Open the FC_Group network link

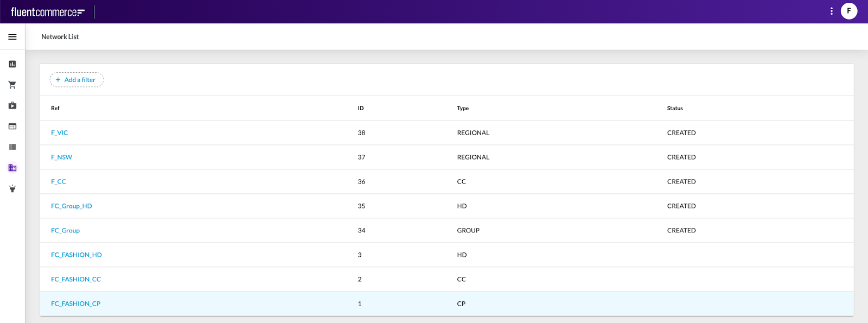(65, 231)
